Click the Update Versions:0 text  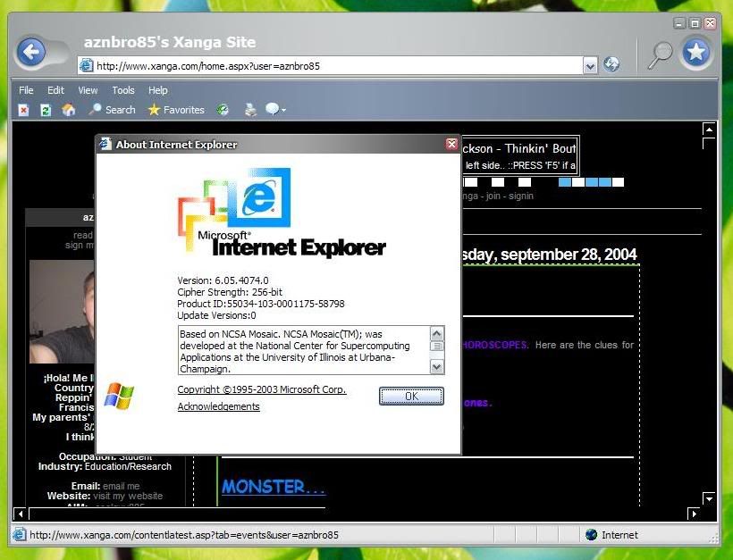pyautogui.click(x=216, y=315)
